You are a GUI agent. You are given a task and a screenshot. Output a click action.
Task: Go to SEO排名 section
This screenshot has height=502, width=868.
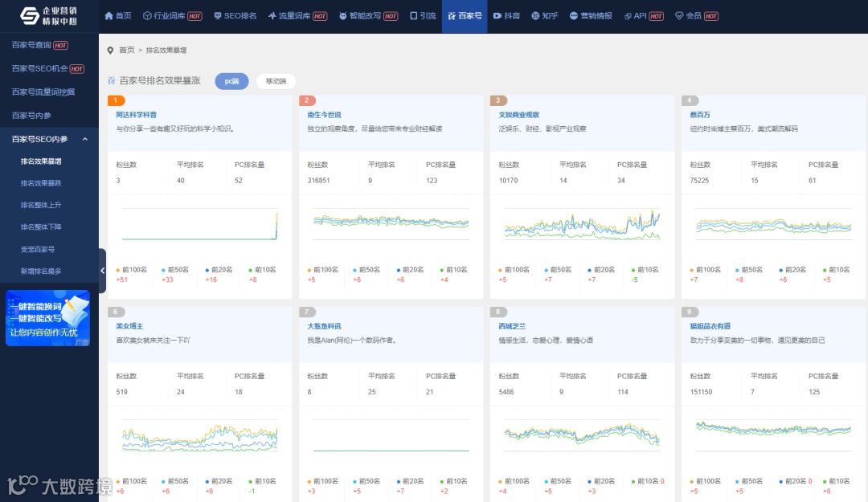(235, 16)
